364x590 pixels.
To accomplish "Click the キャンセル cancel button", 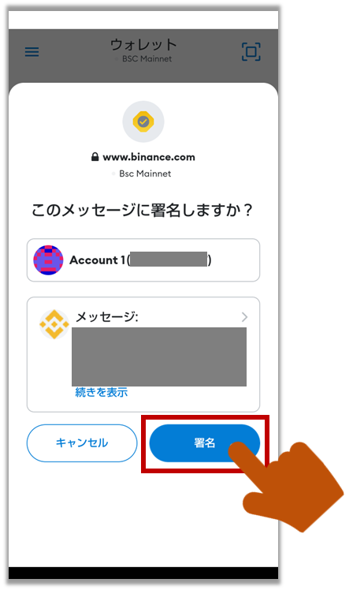I will pyautogui.click(x=82, y=442).
